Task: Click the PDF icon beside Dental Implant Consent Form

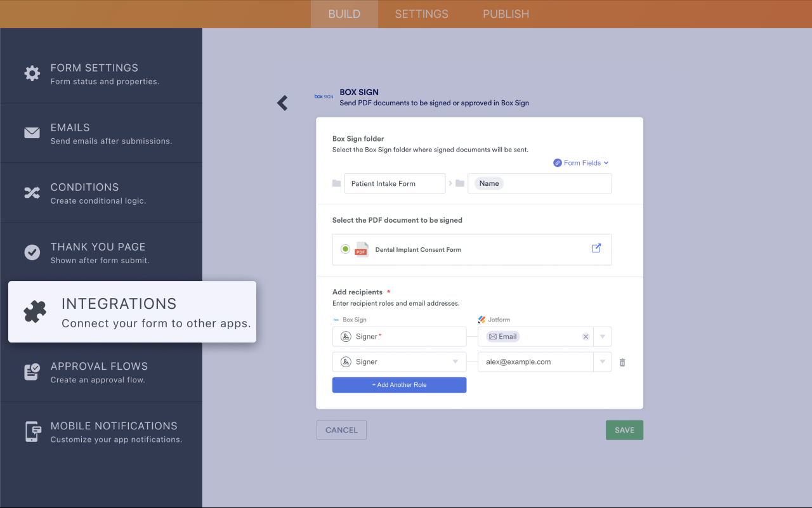Action: pos(362,249)
